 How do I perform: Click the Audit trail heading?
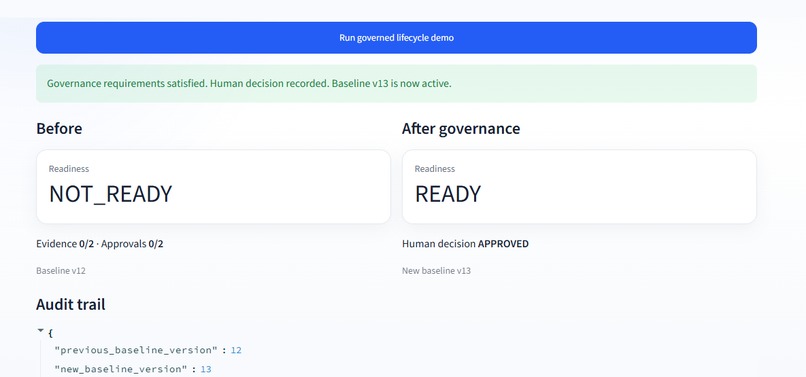click(x=70, y=304)
